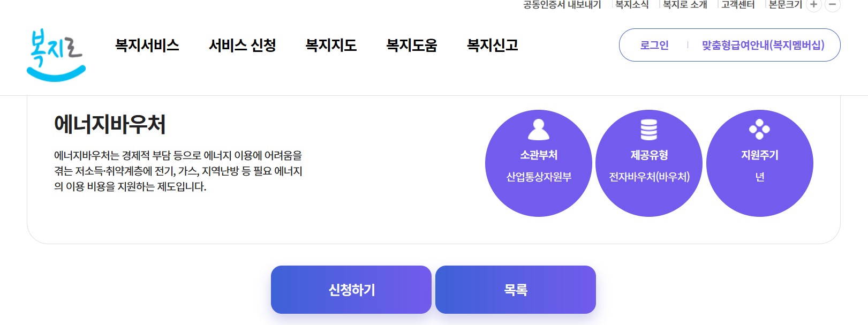Open 맞춤형급여안내(복지멤버십)

pyautogui.click(x=764, y=46)
